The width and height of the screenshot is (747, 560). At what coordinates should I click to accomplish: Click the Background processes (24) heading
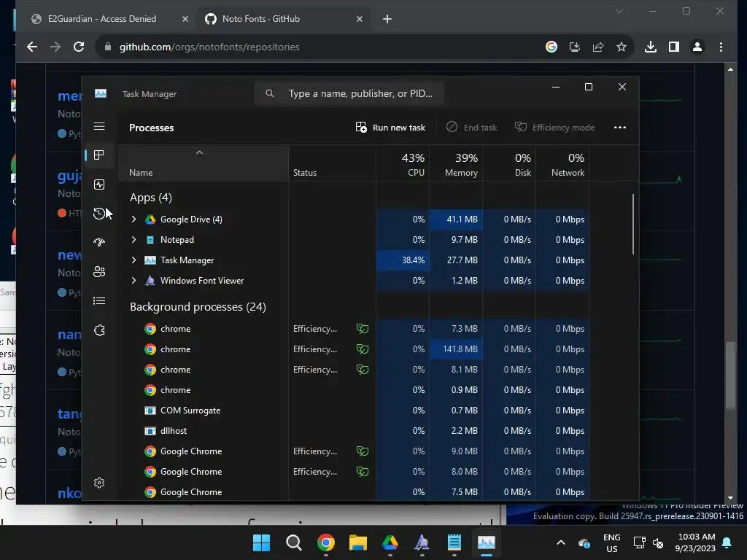(198, 307)
